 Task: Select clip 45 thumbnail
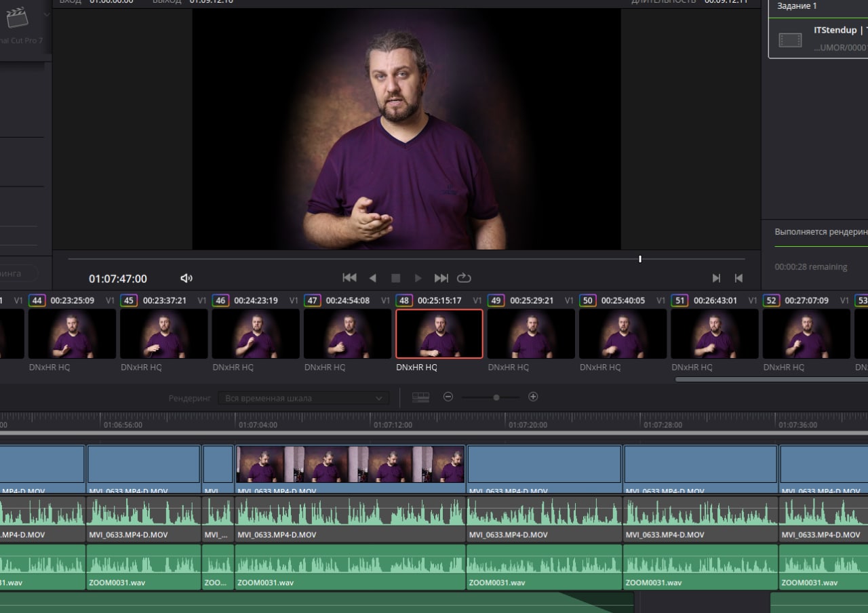point(164,334)
